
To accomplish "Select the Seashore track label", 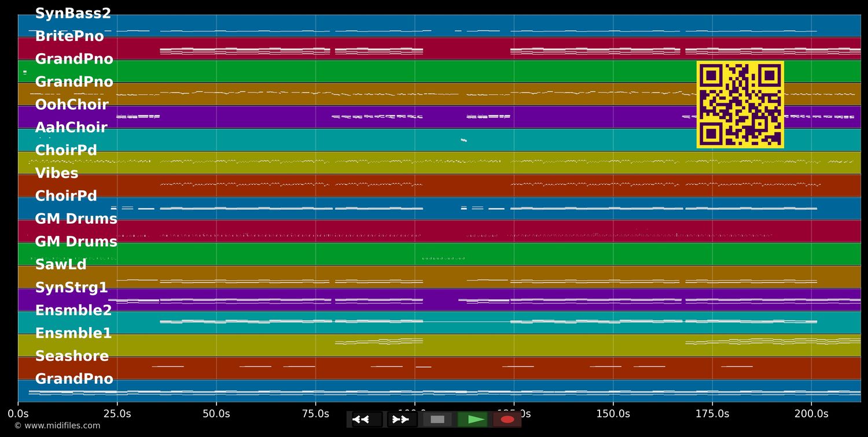I will [71, 356].
